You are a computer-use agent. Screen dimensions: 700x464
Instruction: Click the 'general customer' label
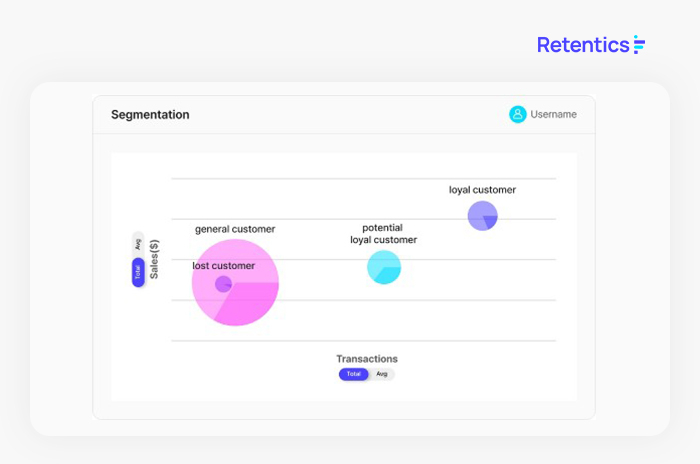point(235,229)
